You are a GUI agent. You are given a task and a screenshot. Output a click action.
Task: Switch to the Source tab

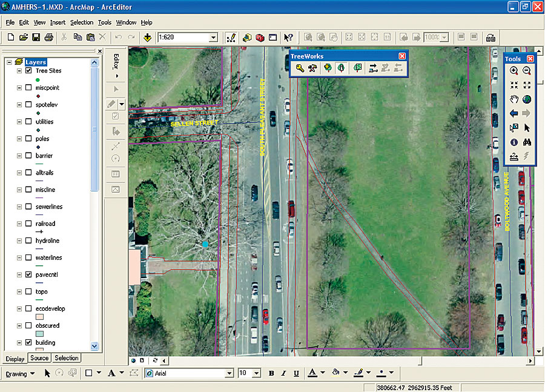39,358
